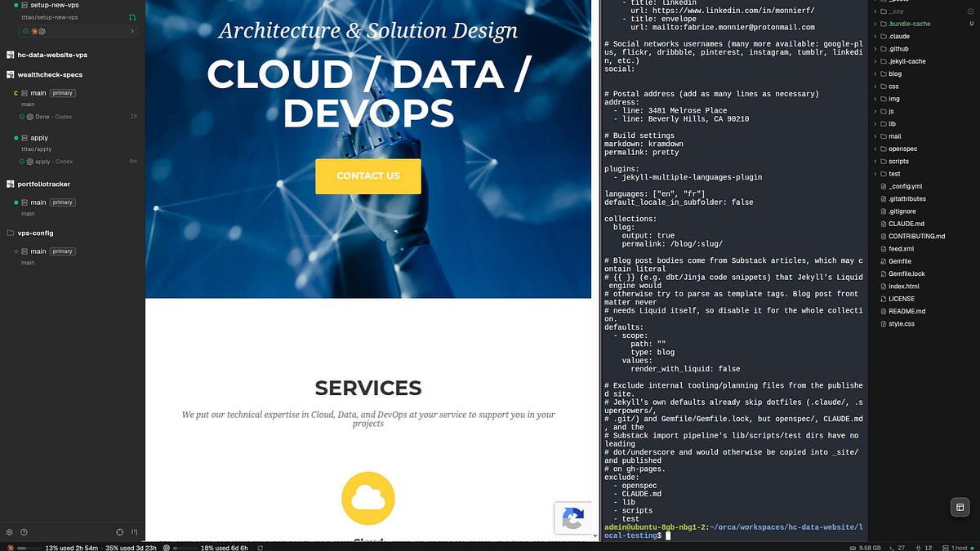Image resolution: width=980 pixels, height=551 pixels.
Task: Open feed.xml in the file tree
Action: tap(902, 249)
